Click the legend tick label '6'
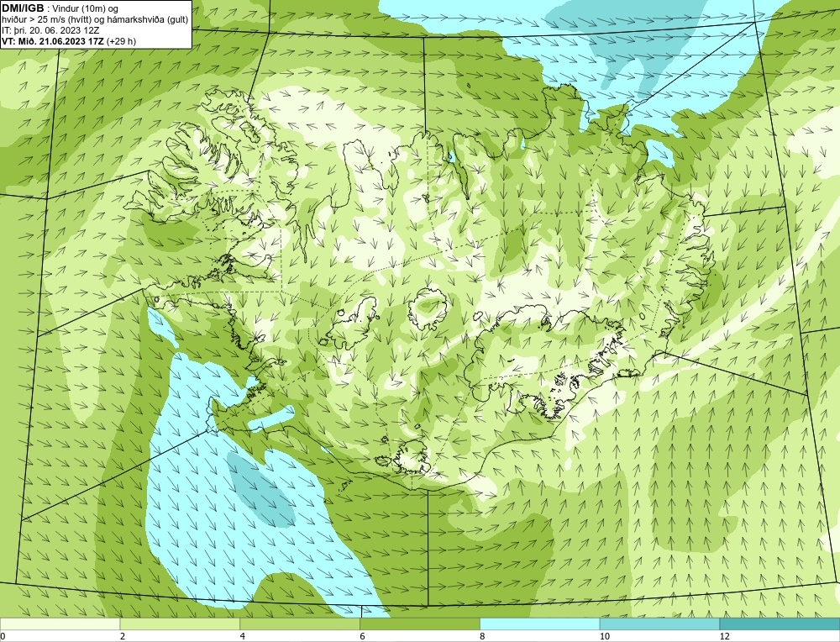The width and height of the screenshot is (840, 642). pos(363,636)
